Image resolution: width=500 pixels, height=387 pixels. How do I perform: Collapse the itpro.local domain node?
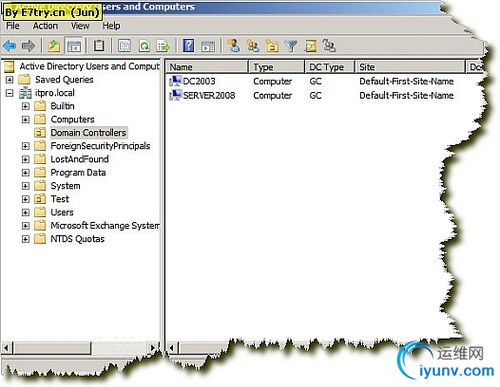[10, 93]
